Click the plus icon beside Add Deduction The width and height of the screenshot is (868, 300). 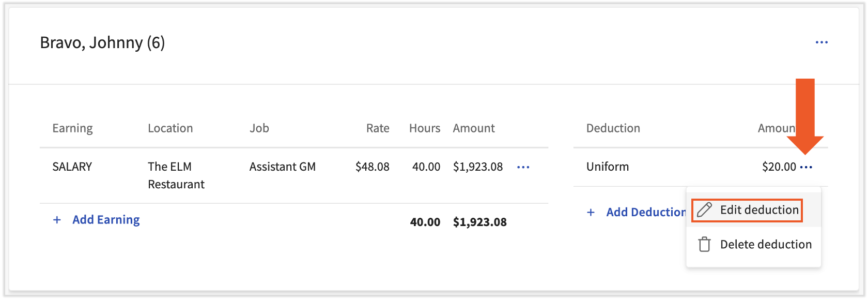[591, 212]
